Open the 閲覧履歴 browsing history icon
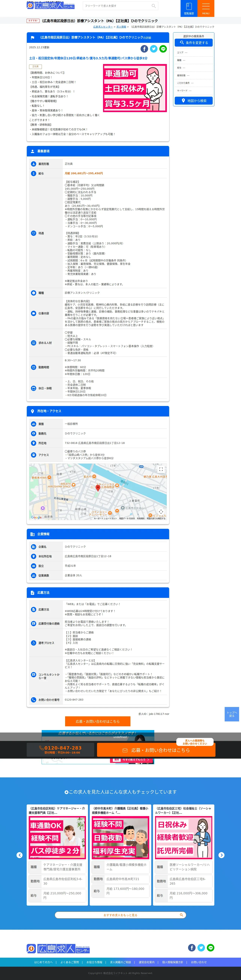The image size is (241, 980). tap(189, 8)
